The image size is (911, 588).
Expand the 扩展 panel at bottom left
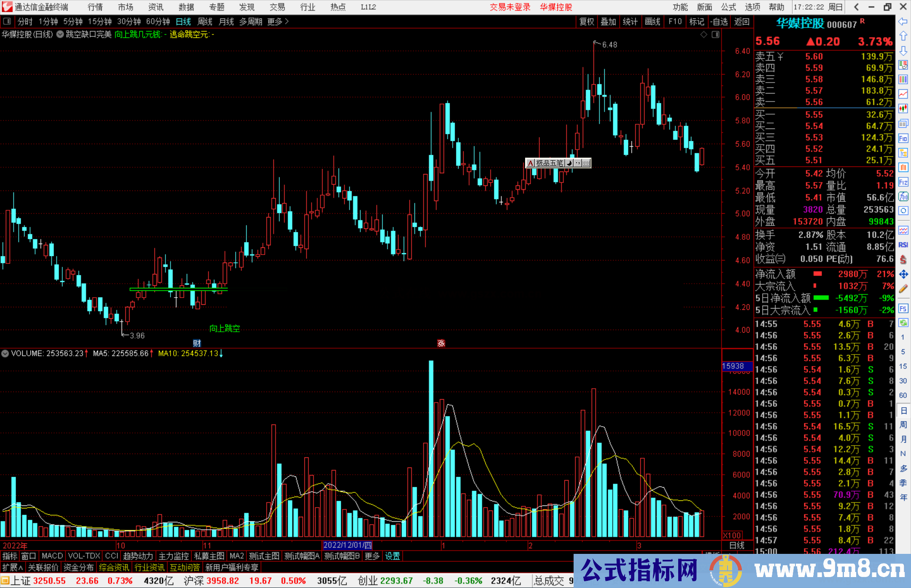pos(13,567)
